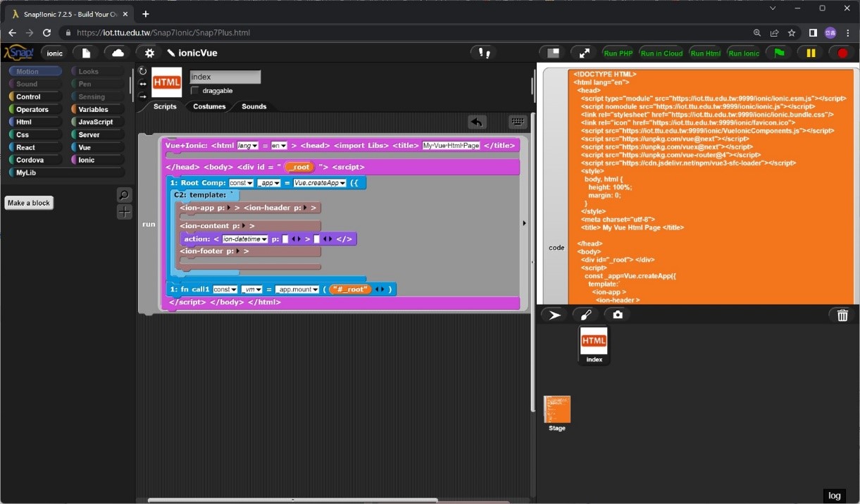Click the green flag to start scripts
The image size is (860, 504).
point(779,53)
